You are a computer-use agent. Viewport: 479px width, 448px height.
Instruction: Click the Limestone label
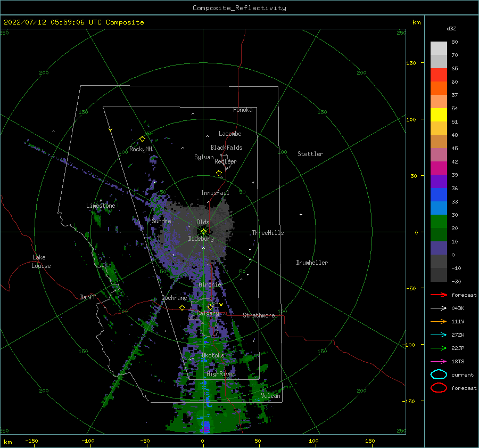point(101,206)
